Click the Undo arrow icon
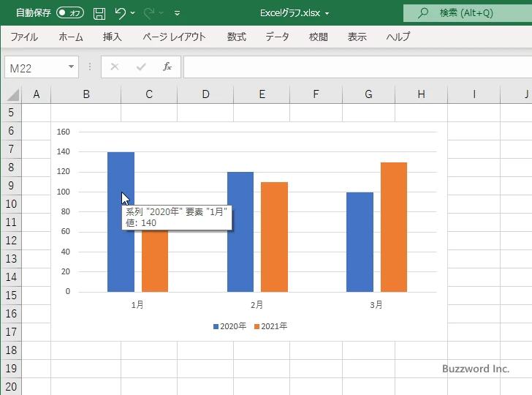This screenshot has width=532, height=395. 120,13
